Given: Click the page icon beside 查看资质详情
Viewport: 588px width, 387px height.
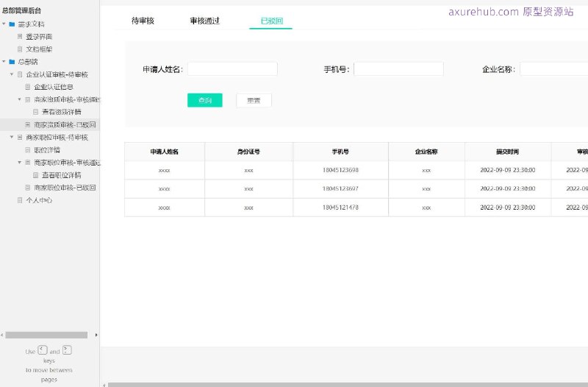Looking at the screenshot, I should tap(35, 112).
